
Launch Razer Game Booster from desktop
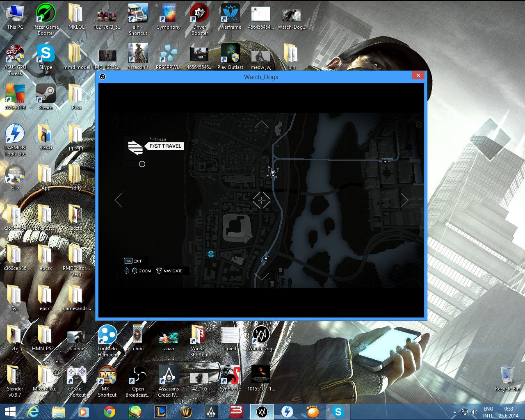coord(46,19)
